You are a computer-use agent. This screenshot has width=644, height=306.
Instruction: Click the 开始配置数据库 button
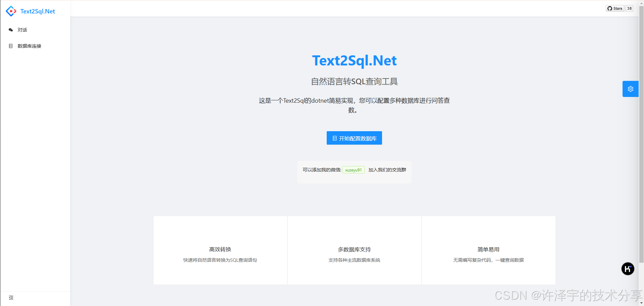354,138
